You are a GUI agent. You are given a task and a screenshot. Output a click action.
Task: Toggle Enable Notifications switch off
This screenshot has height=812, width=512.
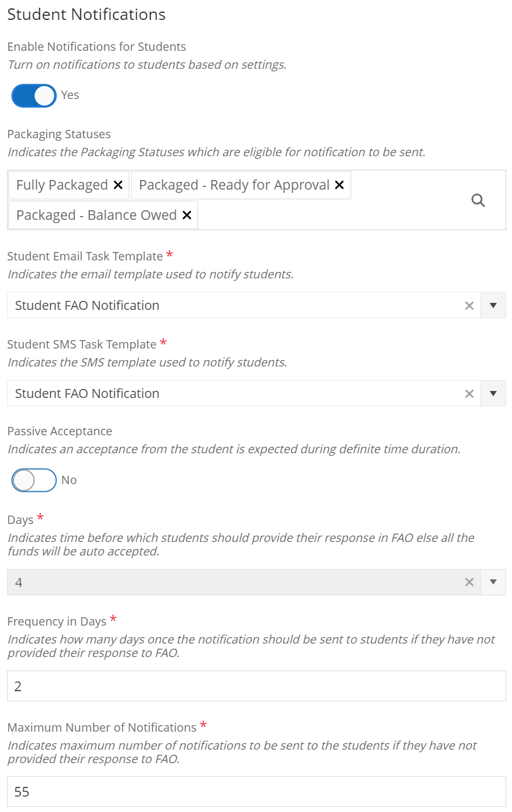tap(33, 95)
